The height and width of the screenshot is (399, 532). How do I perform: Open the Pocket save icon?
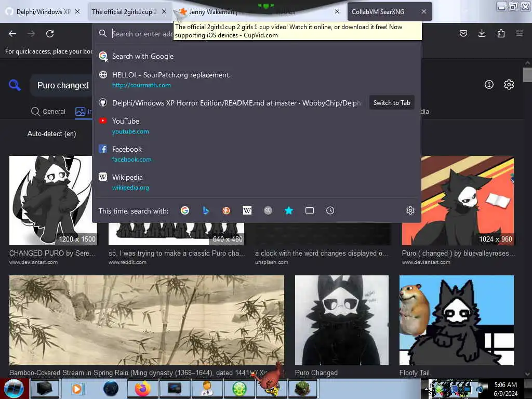pyautogui.click(x=463, y=33)
